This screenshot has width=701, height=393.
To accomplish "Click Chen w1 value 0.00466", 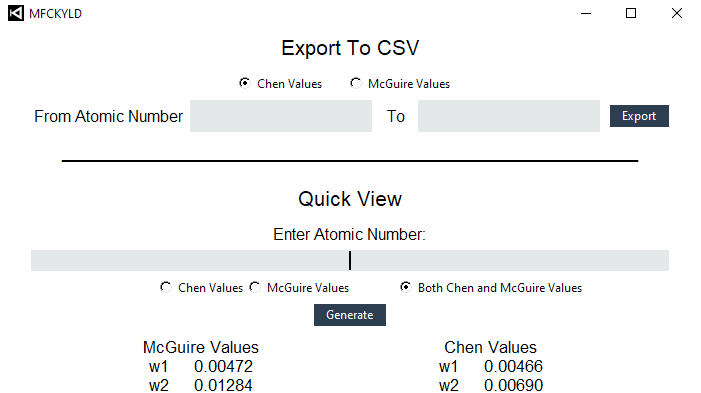I will (513, 367).
